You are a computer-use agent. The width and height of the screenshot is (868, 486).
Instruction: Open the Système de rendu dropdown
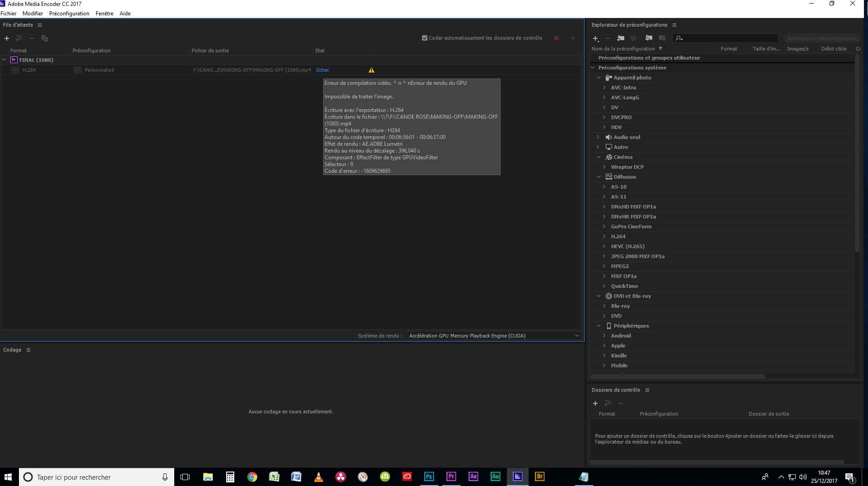point(493,336)
